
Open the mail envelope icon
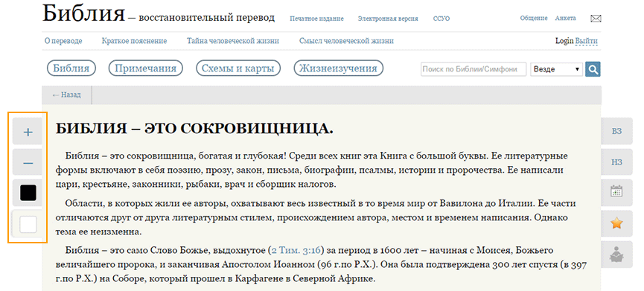[x=596, y=19]
